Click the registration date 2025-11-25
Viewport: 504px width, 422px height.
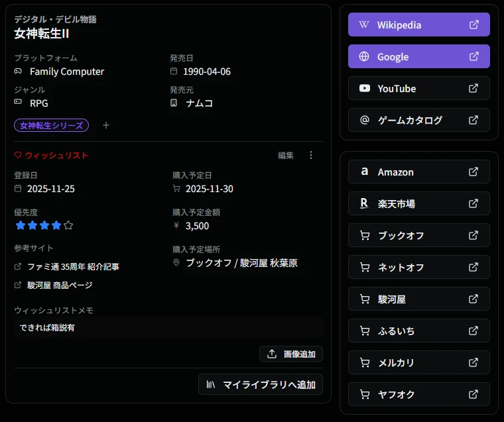click(51, 189)
